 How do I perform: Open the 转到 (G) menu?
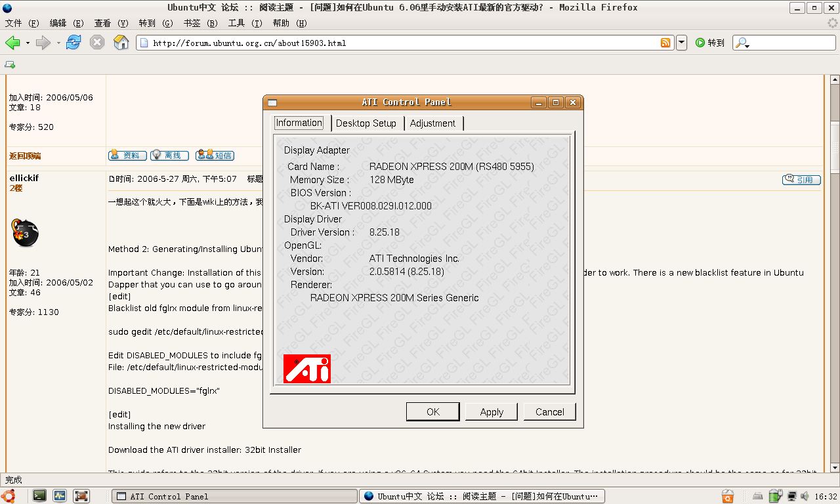point(156,23)
